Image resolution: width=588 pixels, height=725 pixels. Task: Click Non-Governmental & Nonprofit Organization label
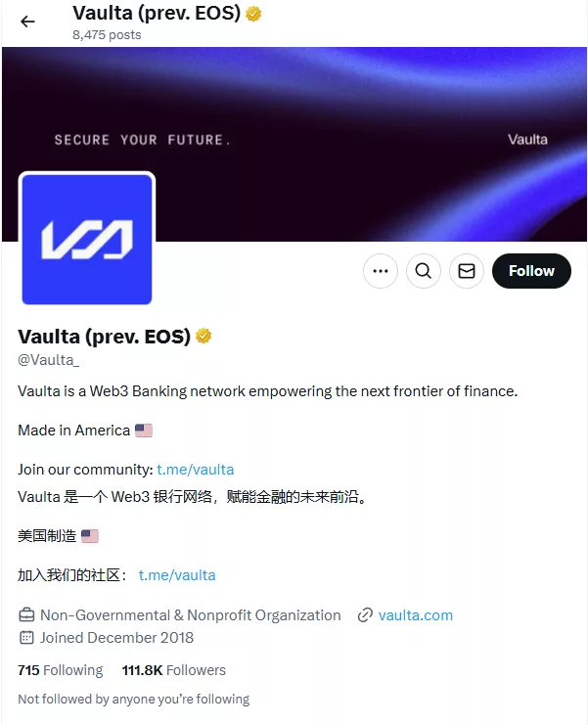(x=191, y=615)
